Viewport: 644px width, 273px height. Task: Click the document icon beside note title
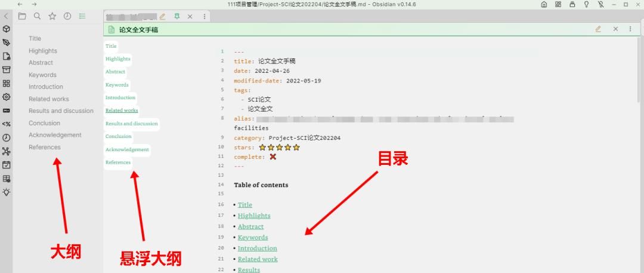click(111, 30)
